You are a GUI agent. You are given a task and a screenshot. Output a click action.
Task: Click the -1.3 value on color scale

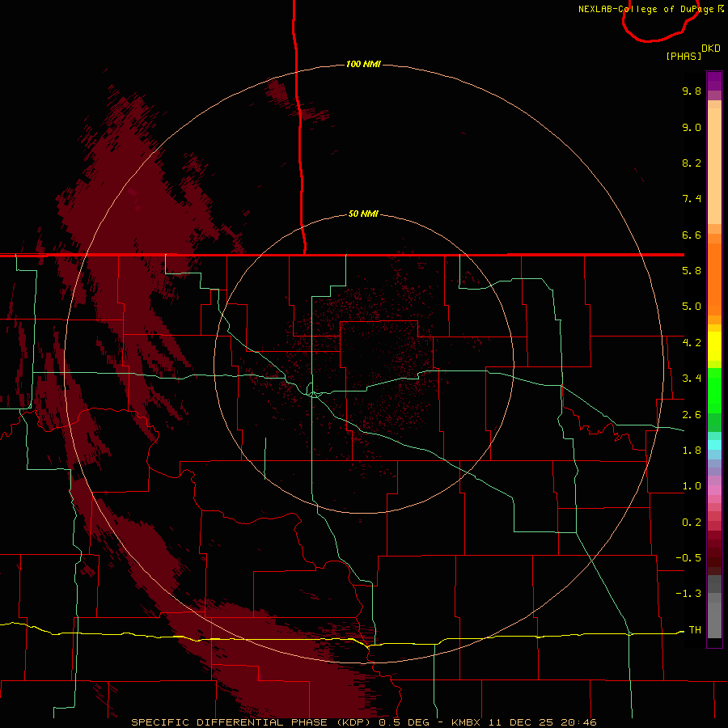point(688,594)
